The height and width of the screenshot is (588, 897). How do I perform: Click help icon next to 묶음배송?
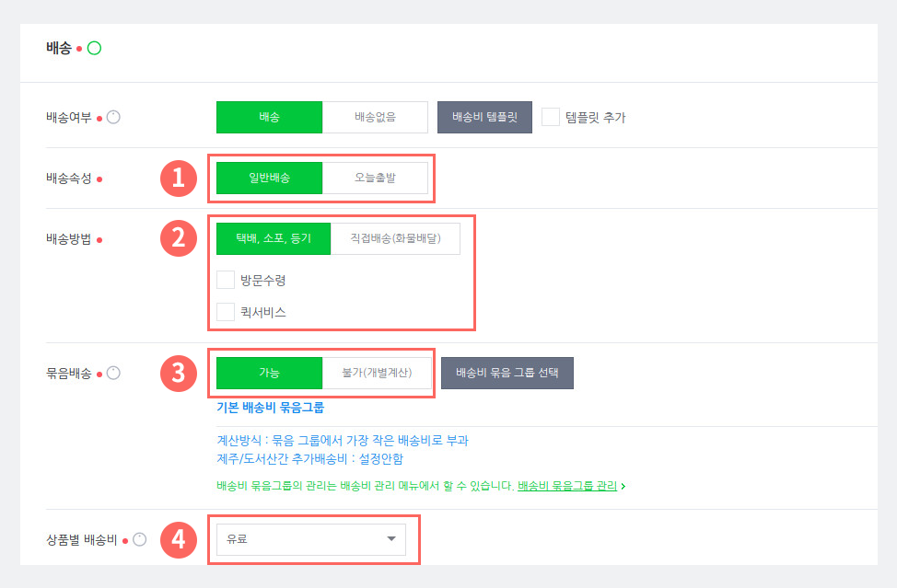[114, 374]
